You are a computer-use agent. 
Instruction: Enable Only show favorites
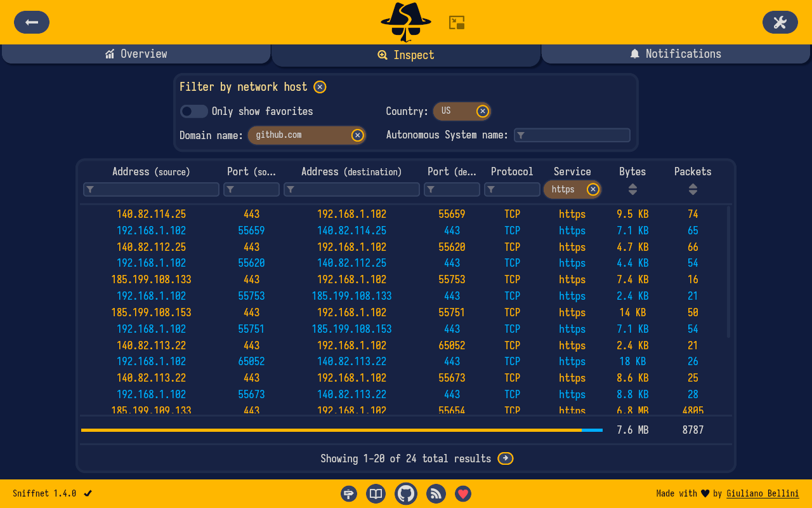pyautogui.click(x=193, y=111)
